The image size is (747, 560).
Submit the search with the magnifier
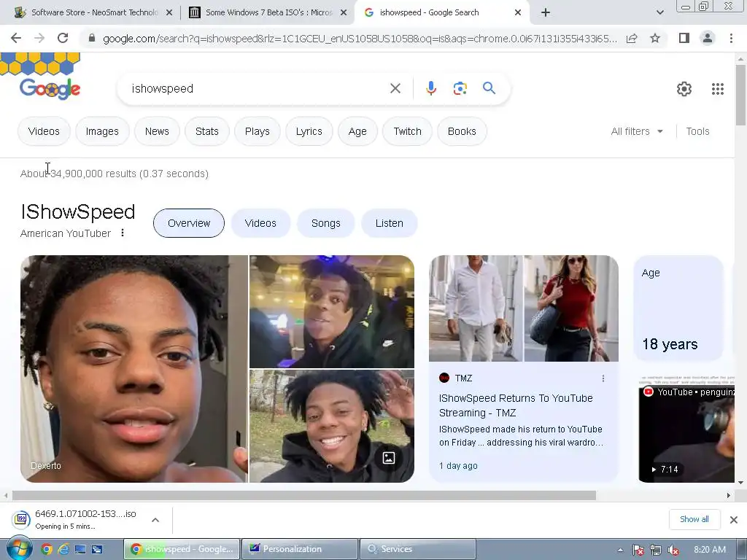489,88
